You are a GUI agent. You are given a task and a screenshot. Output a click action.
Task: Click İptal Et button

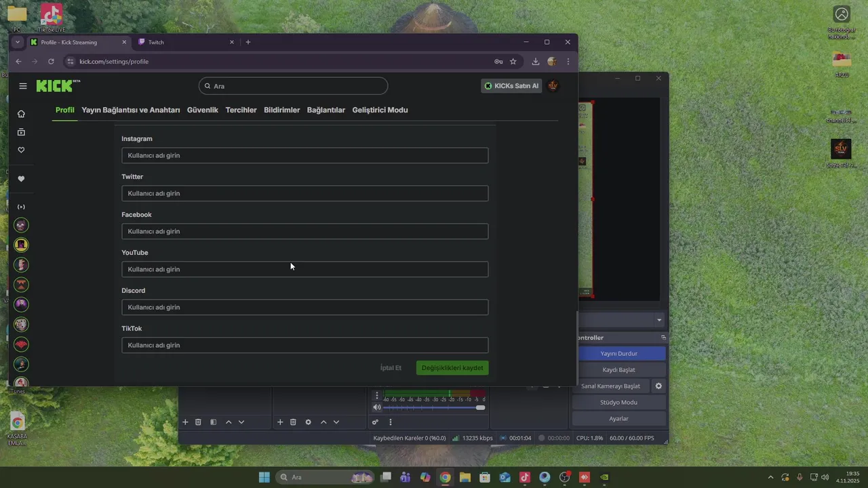(x=391, y=368)
